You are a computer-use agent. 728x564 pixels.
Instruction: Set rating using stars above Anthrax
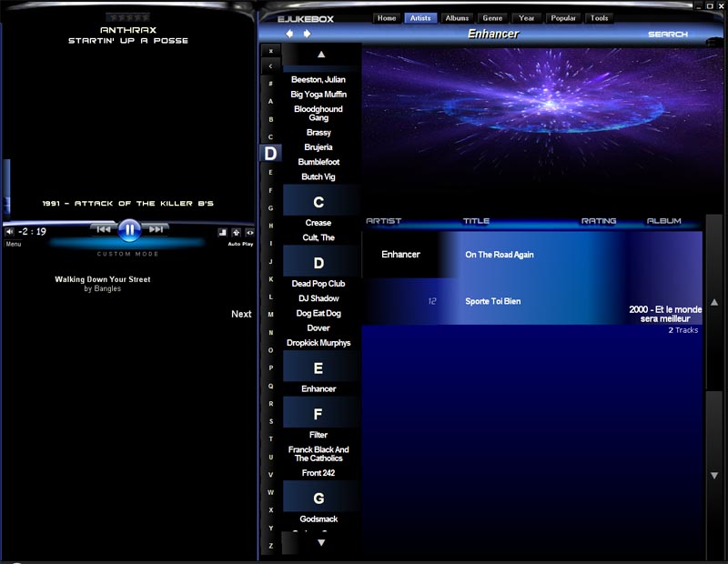point(127,17)
